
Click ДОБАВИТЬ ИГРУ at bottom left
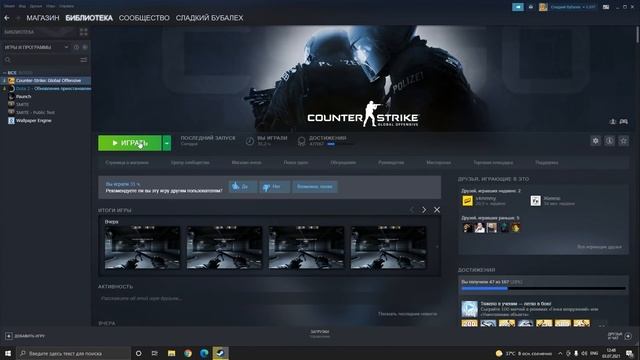(x=25, y=336)
